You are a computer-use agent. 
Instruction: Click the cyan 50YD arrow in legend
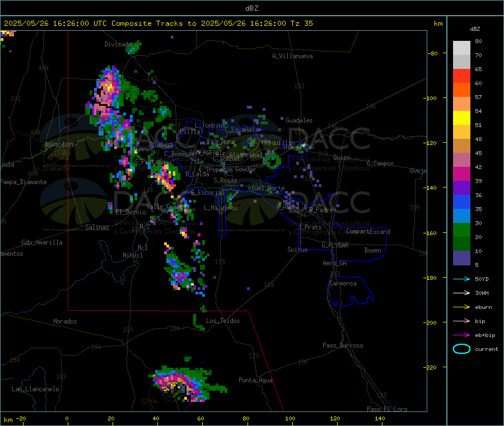coord(461,279)
